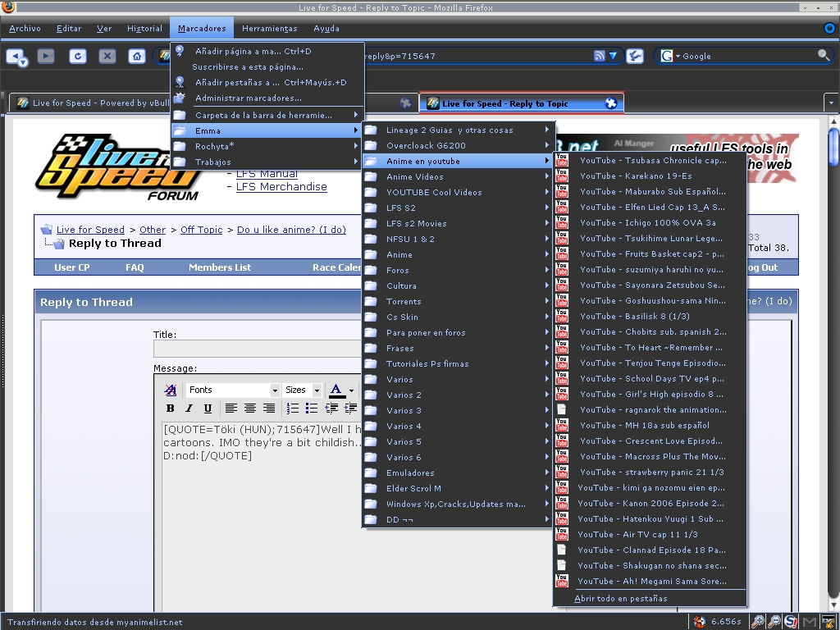840x630 pixels.
Task: Expand Rochyta* bookmark folder
Action: coord(267,146)
